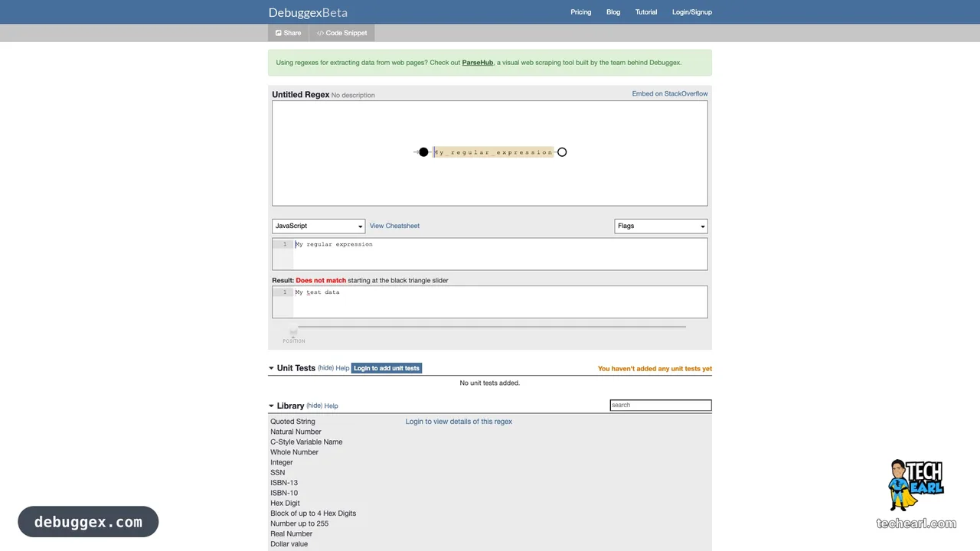Open Help for Library
This screenshot has height=551, width=980.
pyautogui.click(x=331, y=406)
